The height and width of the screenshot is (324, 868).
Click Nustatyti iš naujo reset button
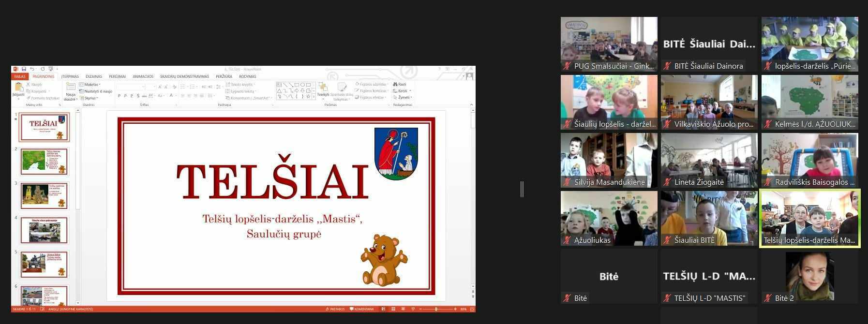(x=96, y=91)
